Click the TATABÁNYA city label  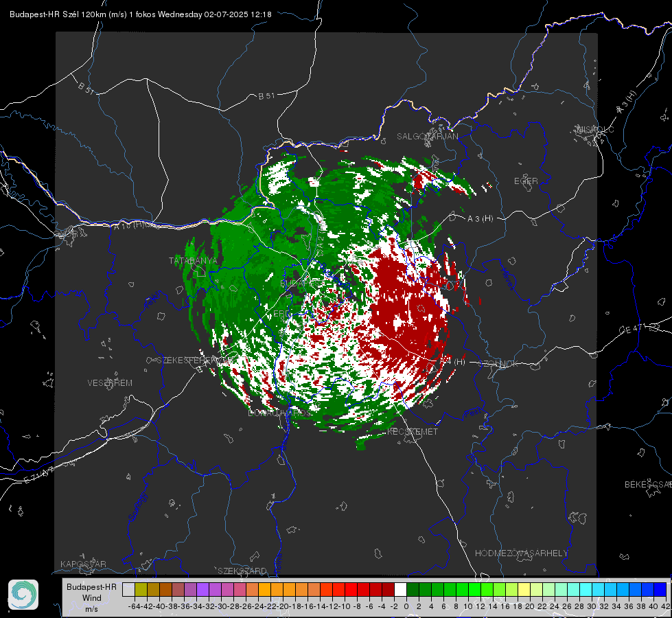tap(193, 261)
